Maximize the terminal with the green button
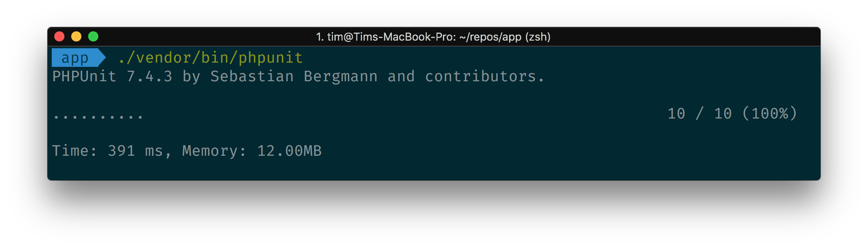 pos(93,37)
